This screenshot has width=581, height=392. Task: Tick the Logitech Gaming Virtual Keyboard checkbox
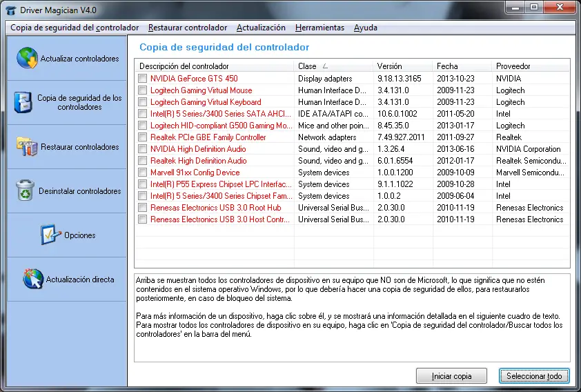pos(142,102)
